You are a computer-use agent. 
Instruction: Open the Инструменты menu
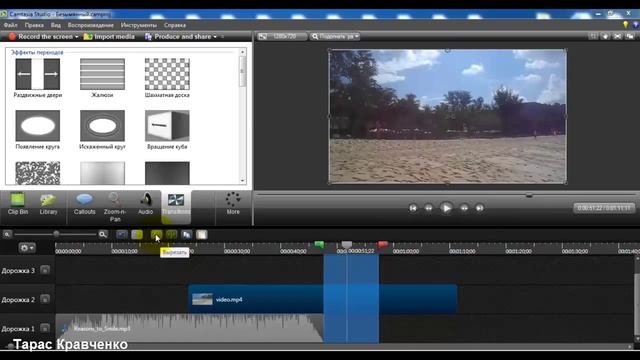coord(138,25)
